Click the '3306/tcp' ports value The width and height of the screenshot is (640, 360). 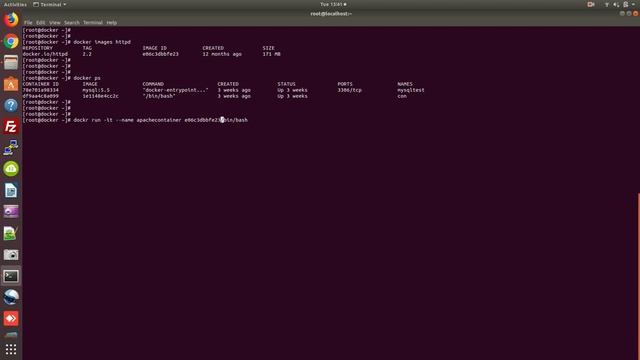click(349, 90)
